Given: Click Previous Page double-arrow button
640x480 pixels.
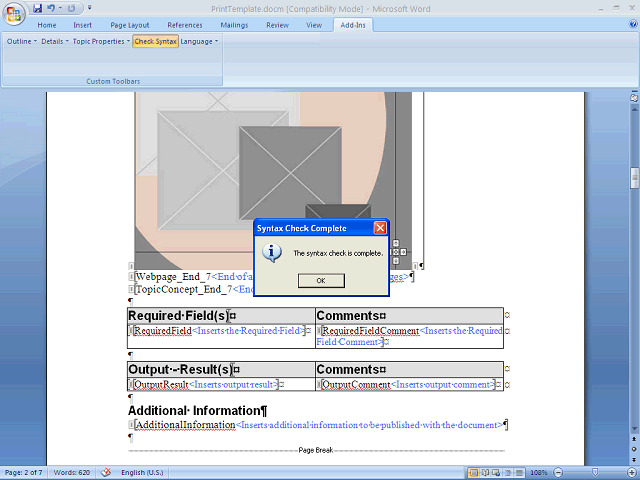Looking at the screenshot, I should tap(634, 439).
